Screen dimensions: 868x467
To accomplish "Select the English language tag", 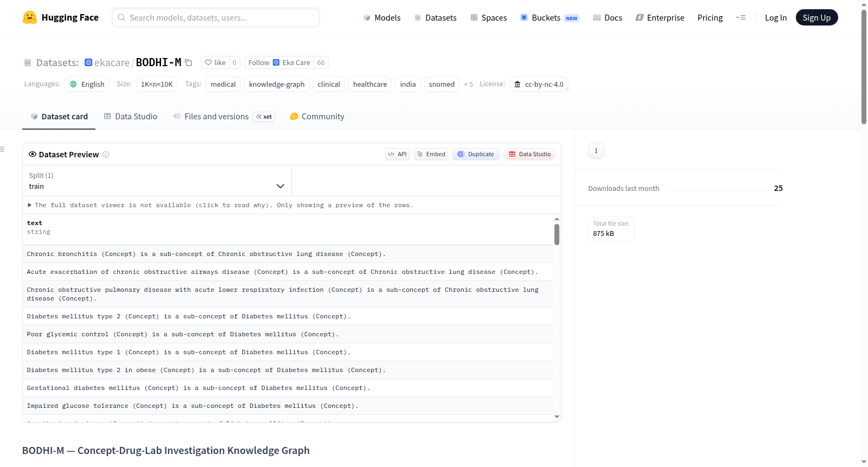I will [87, 84].
